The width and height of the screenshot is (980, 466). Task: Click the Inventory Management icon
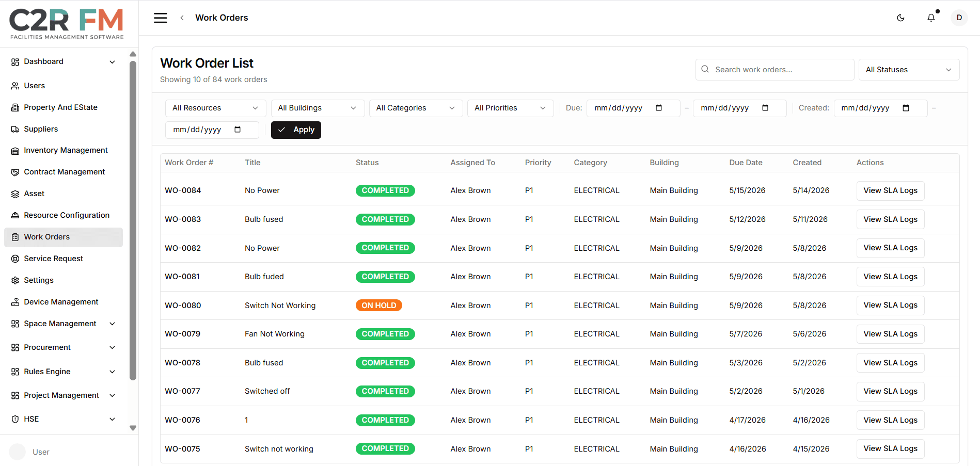point(15,151)
